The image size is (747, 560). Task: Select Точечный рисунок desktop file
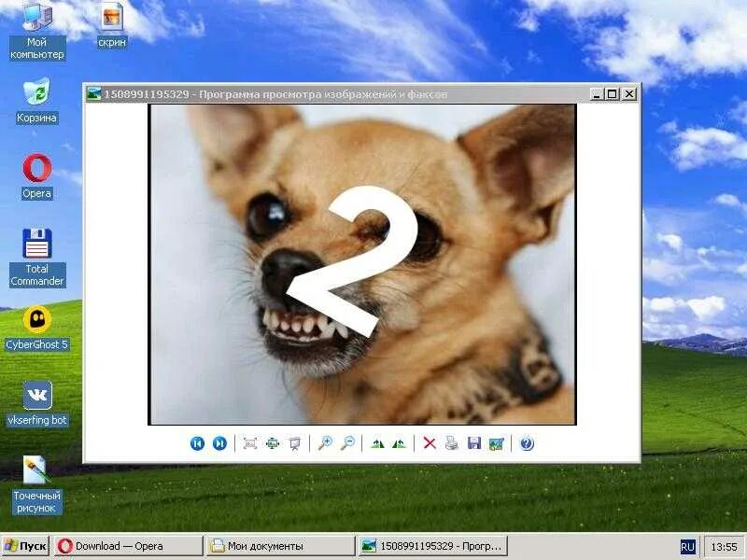[x=36, y=484]
